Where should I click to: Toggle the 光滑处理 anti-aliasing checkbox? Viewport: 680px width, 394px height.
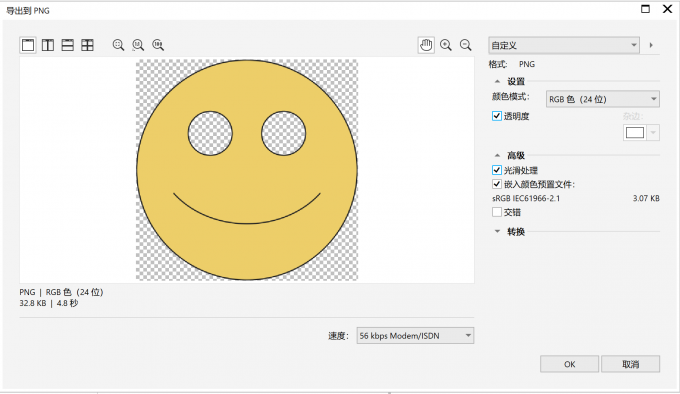click(x=497, y=170)
